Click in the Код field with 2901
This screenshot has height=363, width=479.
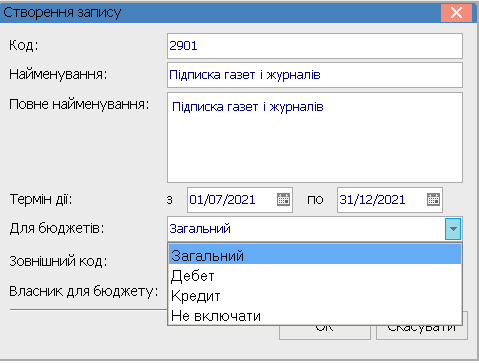click(x=315, y=46)
